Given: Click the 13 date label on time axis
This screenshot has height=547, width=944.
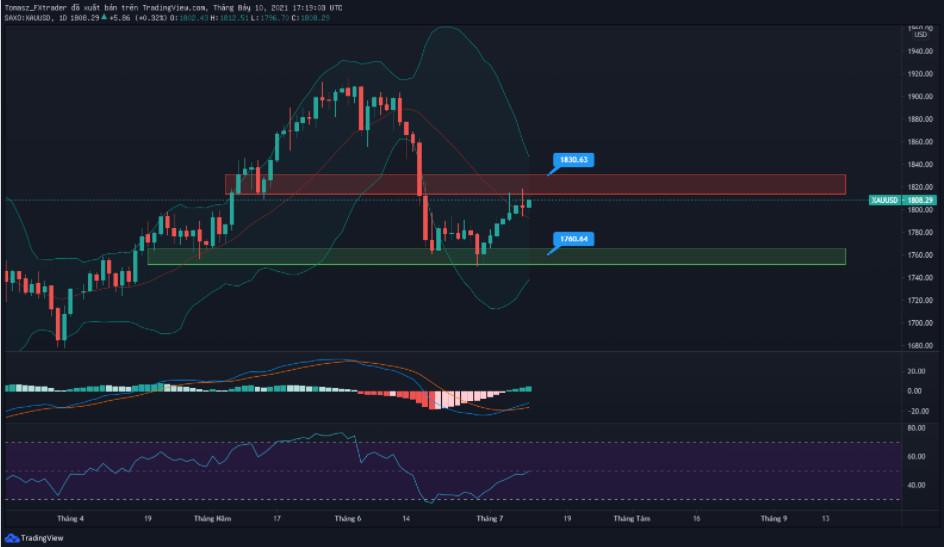Looking at the screenshot, I should tap(825, 518).
